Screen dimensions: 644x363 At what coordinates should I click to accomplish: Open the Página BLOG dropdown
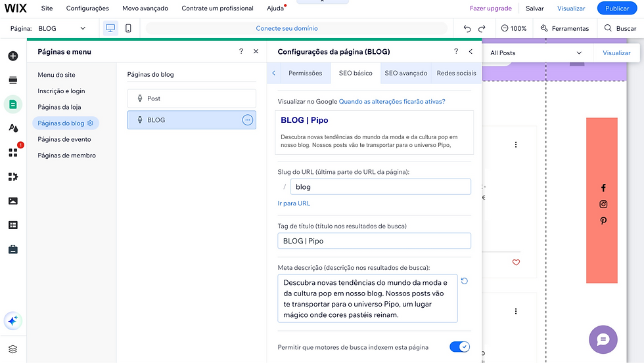click(62, 28)
